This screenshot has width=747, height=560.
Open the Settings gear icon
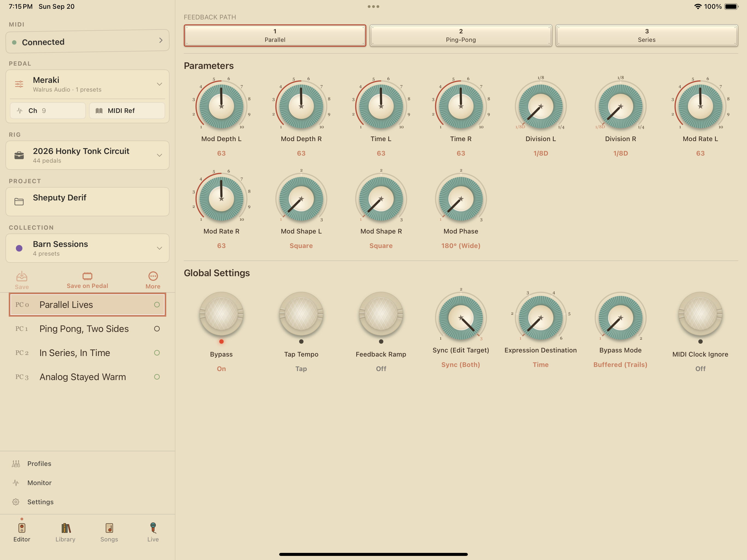[16, 501]
